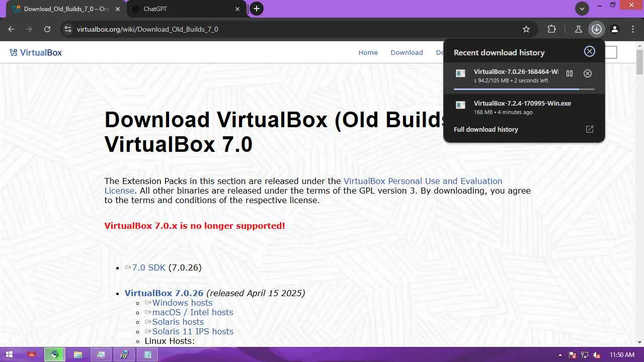Click the VirtualBox logo in page header
This screenshot has height=362, width=644.
click(36, 52)
